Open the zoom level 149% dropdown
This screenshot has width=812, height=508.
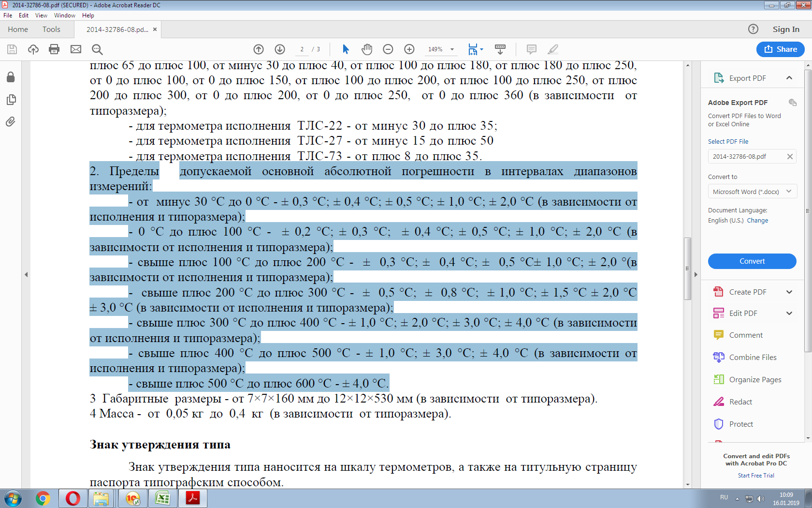click(x=441, y=49)
